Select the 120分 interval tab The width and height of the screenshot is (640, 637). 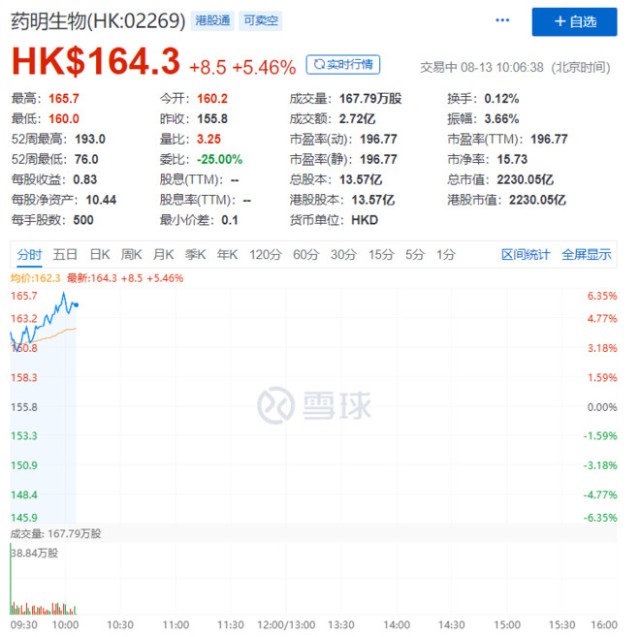tap(265, 254)
